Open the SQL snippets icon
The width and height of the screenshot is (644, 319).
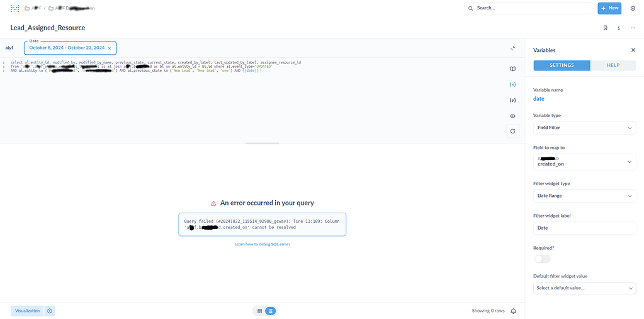point(512,100)
